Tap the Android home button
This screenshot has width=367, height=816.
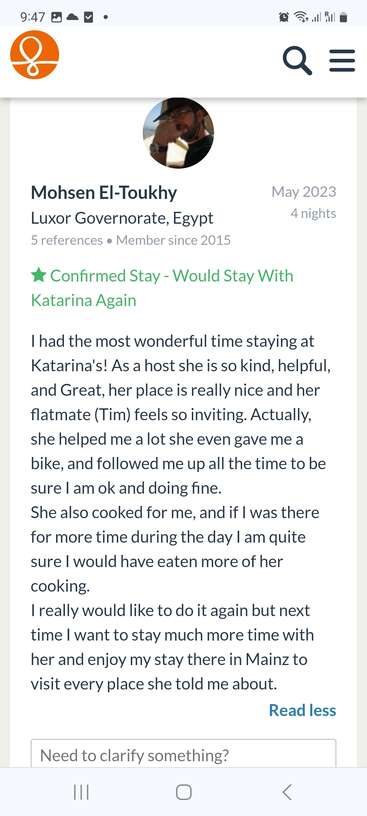click(x=183, y=792)
